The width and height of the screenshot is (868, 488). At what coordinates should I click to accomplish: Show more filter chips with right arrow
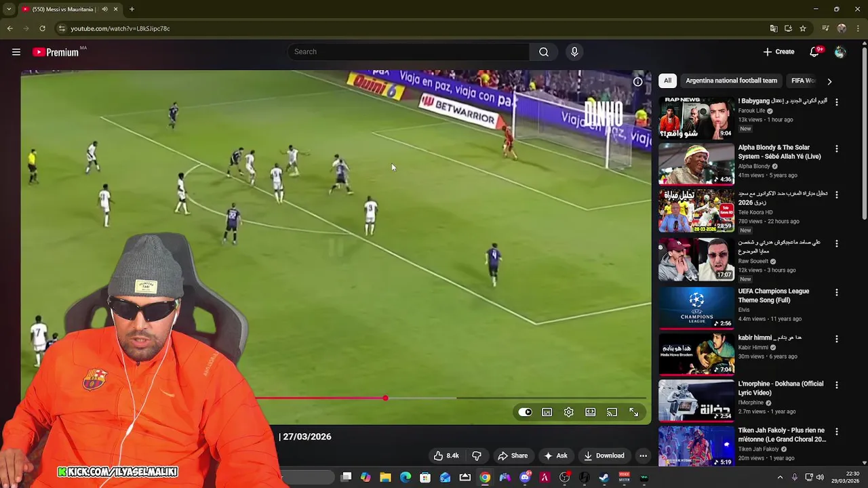(x=829, y=81)
